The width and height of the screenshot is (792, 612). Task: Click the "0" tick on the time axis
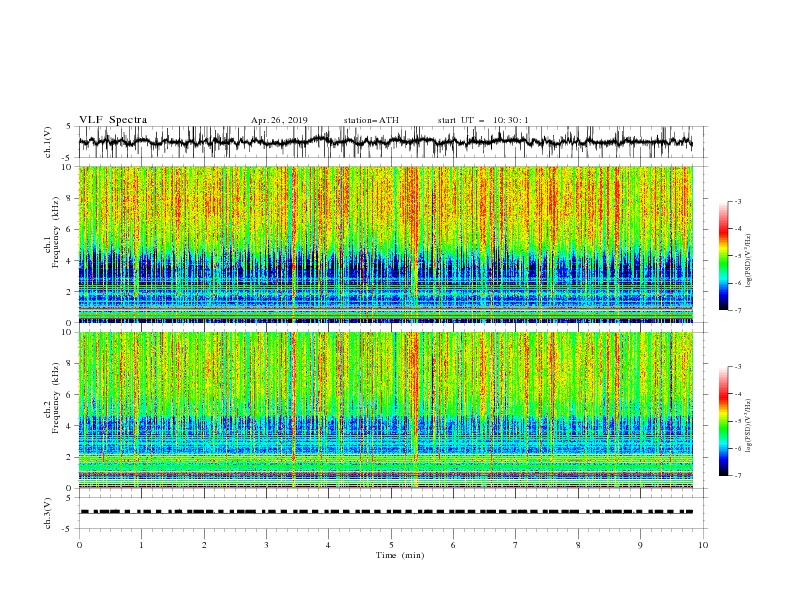click(x=79, y=545)
